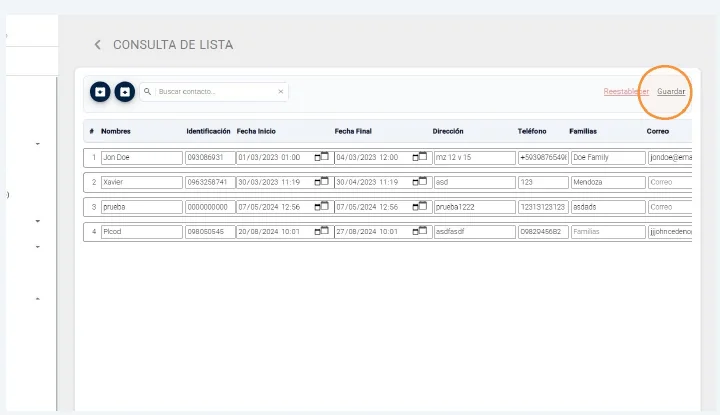Edit phone field containing 123 for Xavier

click(543, 182)
